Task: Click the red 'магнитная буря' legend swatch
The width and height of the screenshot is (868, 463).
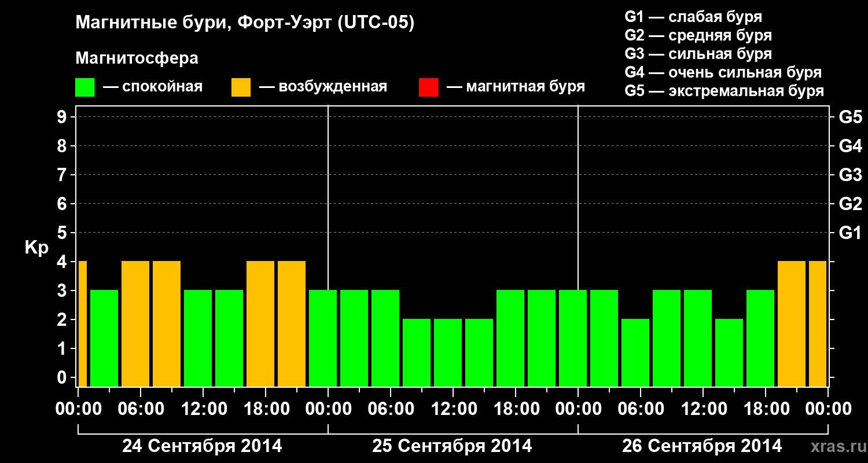Action: click(428, 87)
